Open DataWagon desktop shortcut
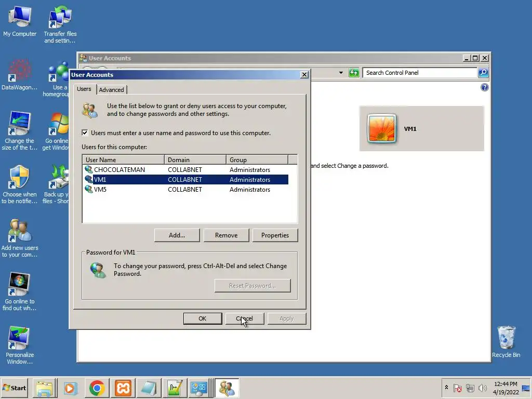 click(20, 75)
